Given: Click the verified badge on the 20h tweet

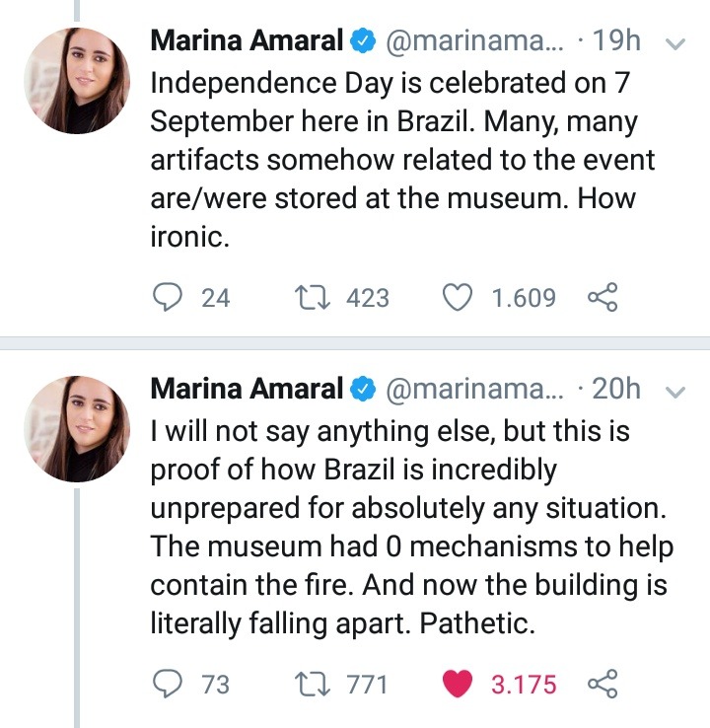Looking at the screenshot, I should [x=364, y=390].
